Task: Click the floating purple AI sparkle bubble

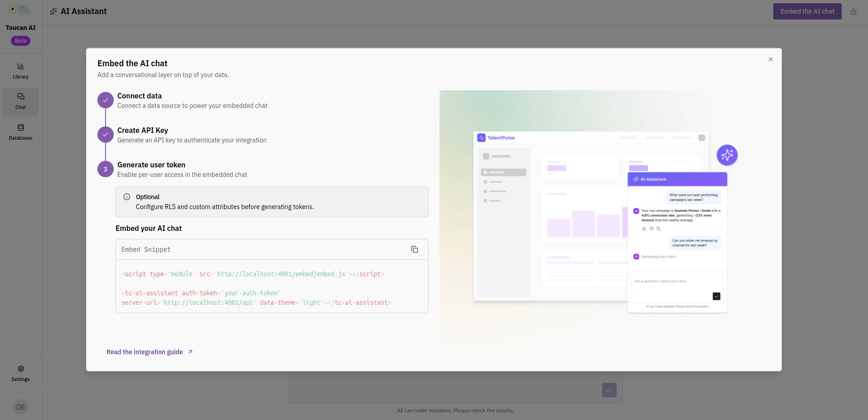Action: pyautogui.click(x=727, y=155)
